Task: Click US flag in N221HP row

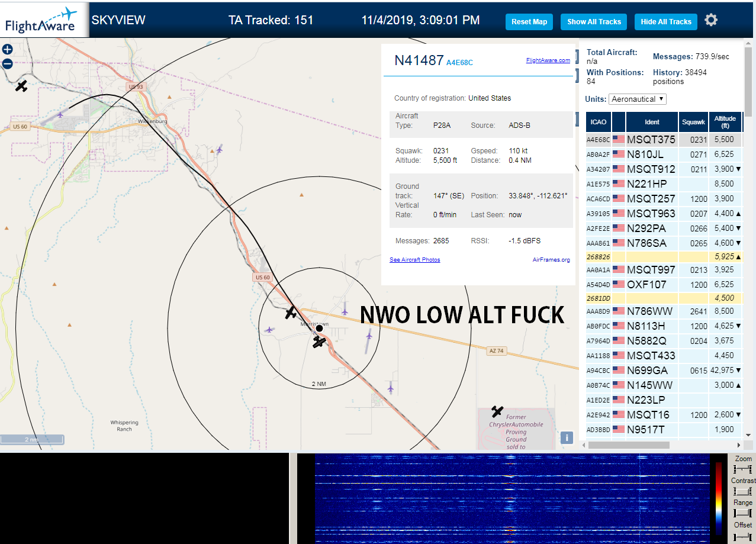Action: tap(619, 184)
